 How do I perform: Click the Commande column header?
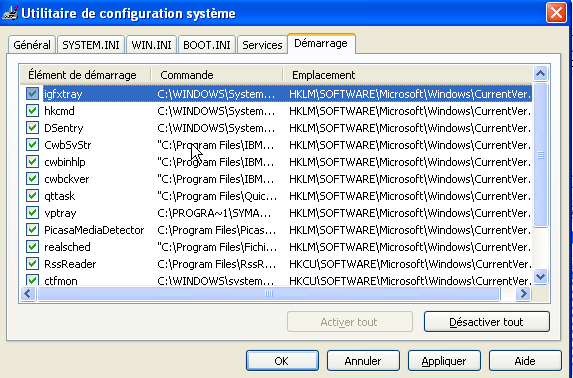pyautogui.click(x=217, y=75)
